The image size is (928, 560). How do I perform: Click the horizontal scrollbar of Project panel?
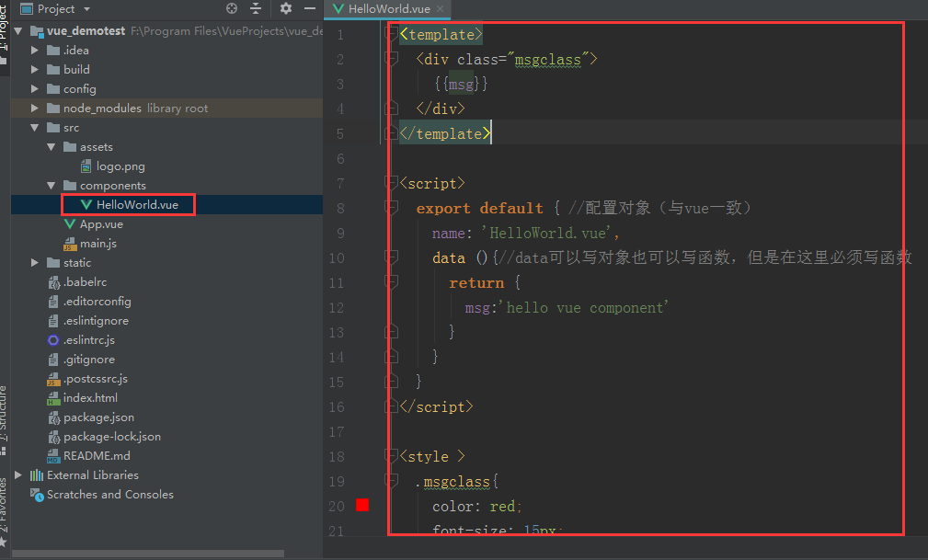[148, 554]
